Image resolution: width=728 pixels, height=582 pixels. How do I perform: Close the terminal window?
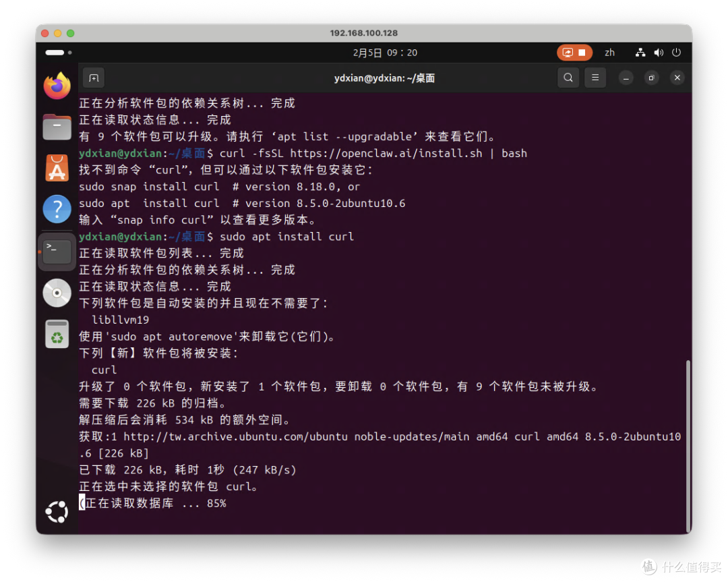coord(677,78)
